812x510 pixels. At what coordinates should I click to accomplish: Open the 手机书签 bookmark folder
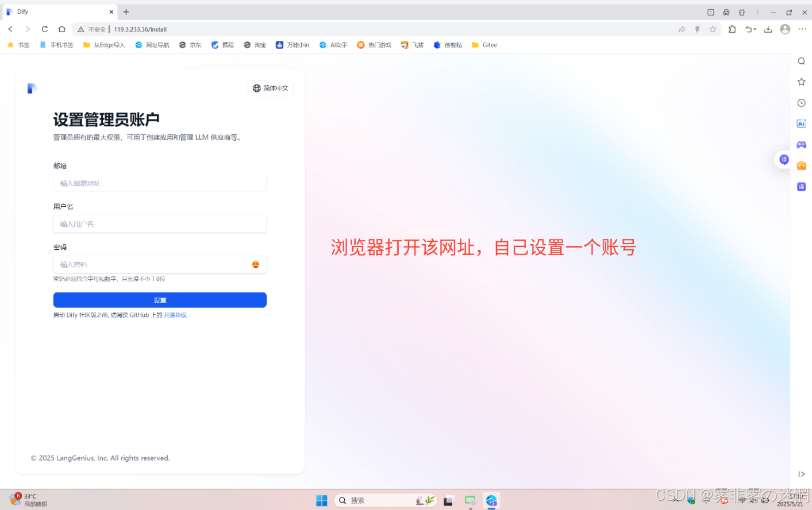[x=56, y=45]
